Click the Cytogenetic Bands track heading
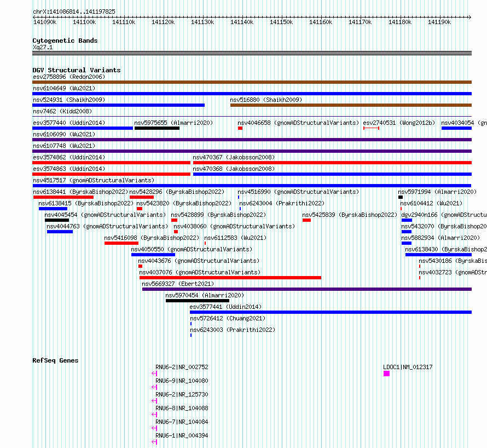 (x=65, y=41)
